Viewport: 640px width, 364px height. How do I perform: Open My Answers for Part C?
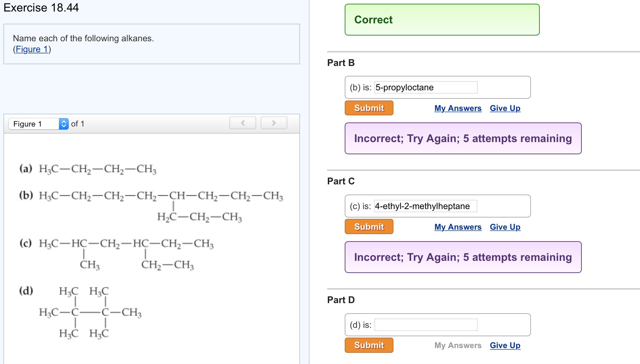[x=458, y=227]
